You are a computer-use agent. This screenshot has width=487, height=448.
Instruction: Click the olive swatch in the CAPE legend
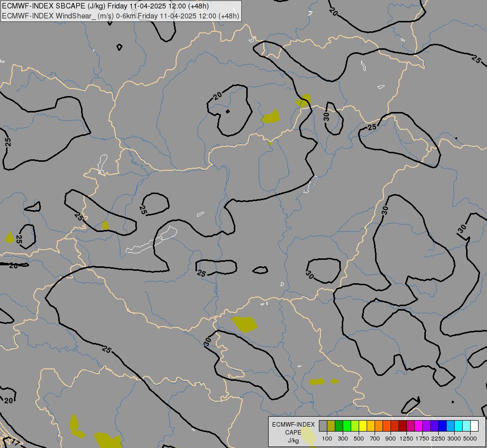pyautogui.click(x=331, y=426)
